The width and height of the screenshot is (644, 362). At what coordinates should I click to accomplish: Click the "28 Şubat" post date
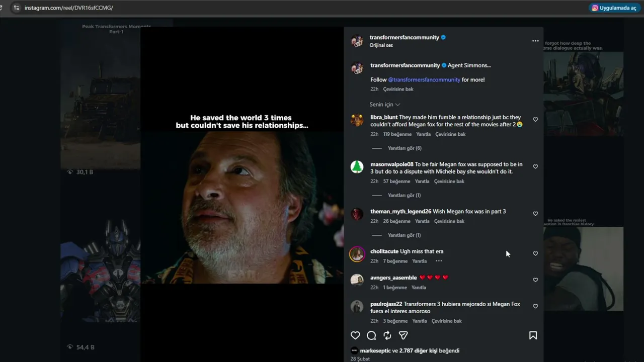(360, 359)
